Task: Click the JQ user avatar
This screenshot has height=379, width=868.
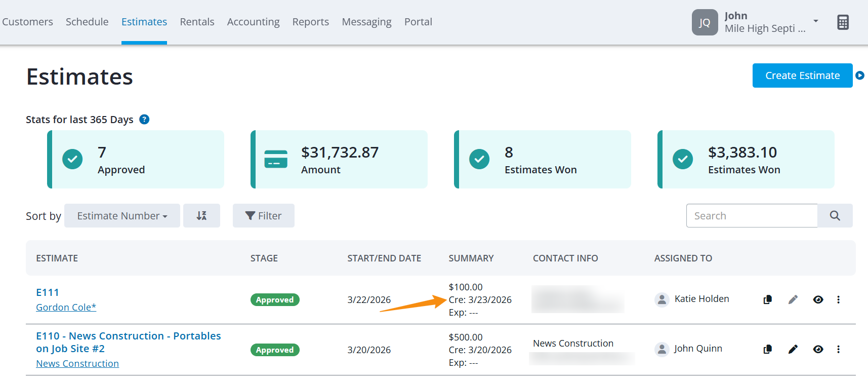Action: (705, 22)
